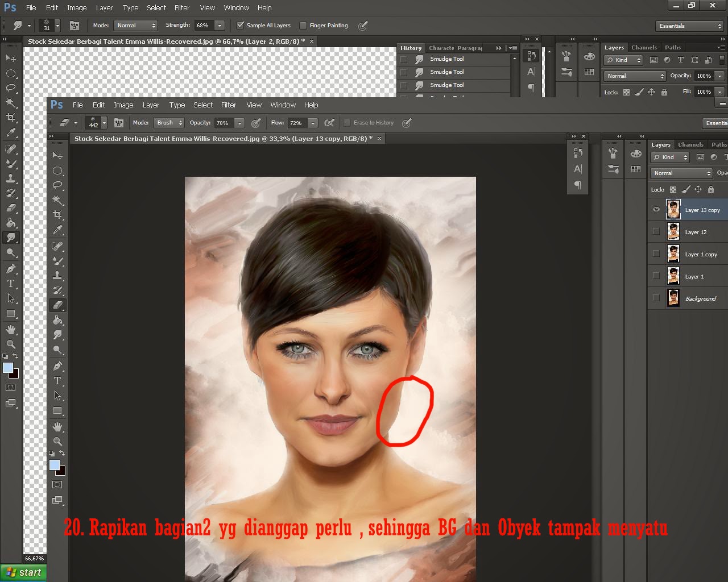Open Strength 68% slider arrow in back window
Screen dimensions: 728x582
(220, 26)
